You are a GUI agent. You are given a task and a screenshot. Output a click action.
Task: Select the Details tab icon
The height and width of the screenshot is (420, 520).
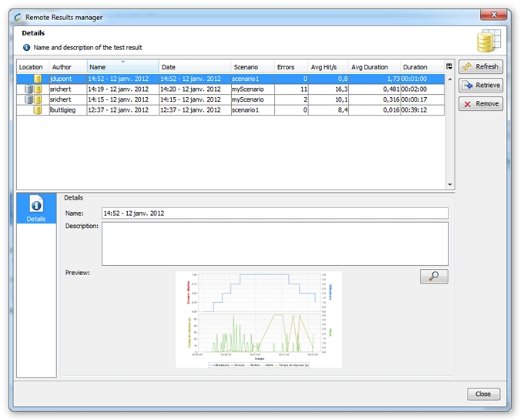point(36,208)
